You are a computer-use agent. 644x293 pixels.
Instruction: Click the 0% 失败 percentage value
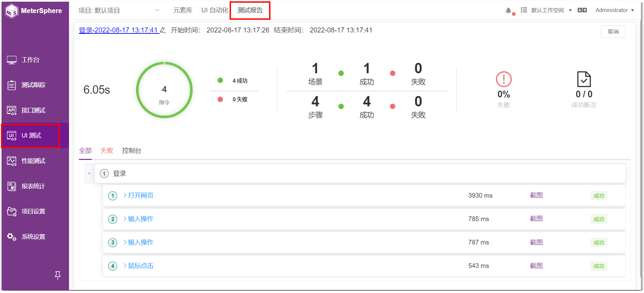point(504,94)
